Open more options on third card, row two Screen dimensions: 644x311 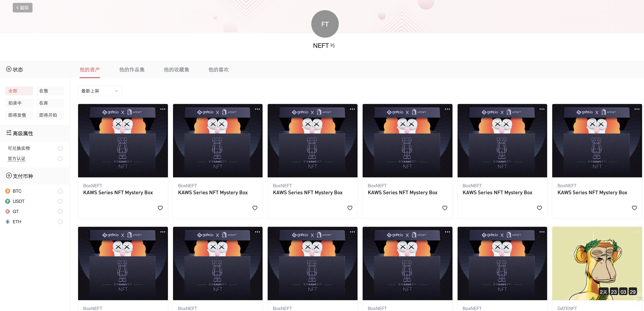point(352,232)
